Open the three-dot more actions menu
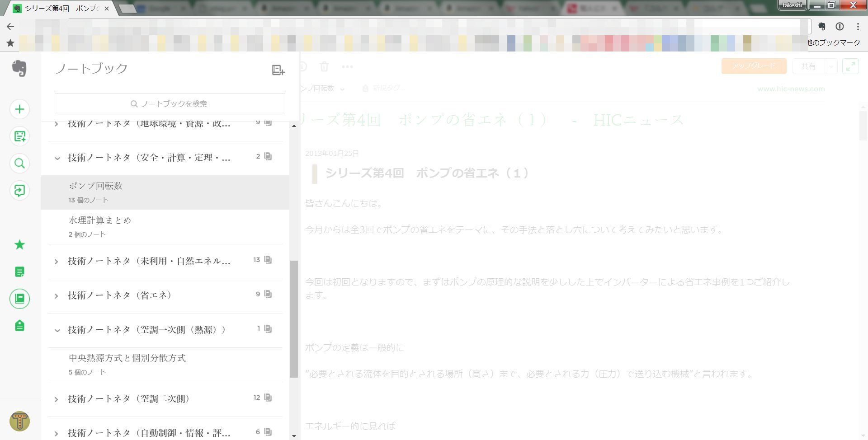This screenshot has width=868, height=440. pos(347,67)
